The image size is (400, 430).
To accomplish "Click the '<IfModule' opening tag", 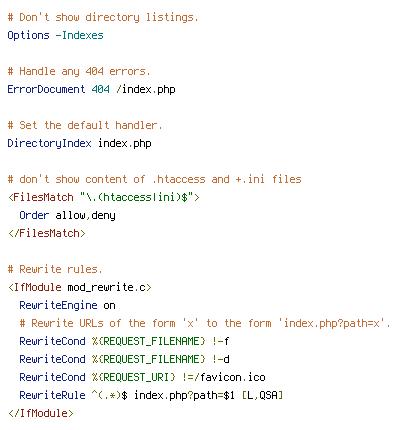I will coord(35,287).
